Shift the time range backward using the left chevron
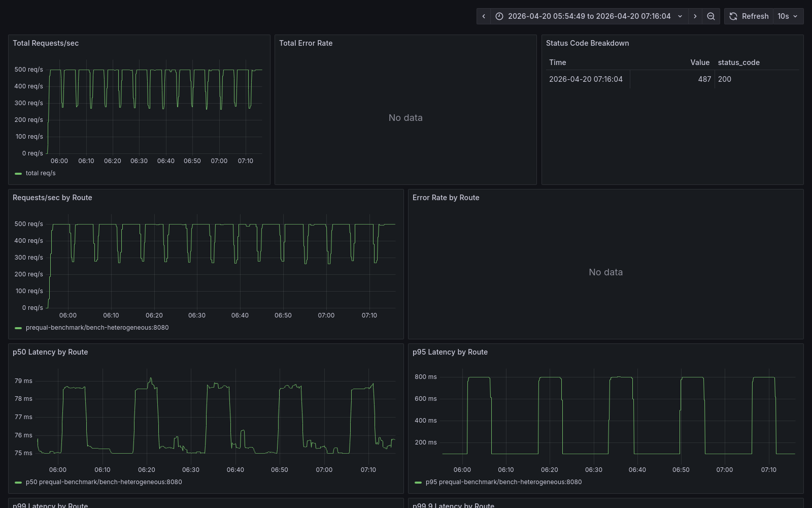The height and width of the screenshot is (508, 812). click(483, 16)
